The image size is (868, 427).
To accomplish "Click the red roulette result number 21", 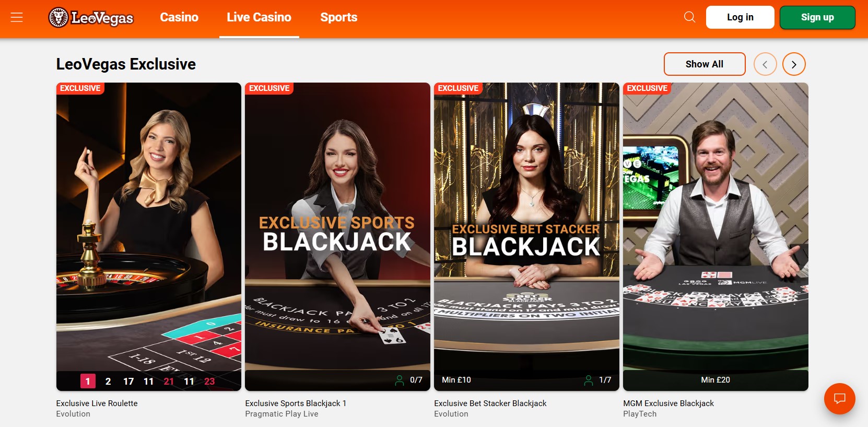I will pos(169,382).
